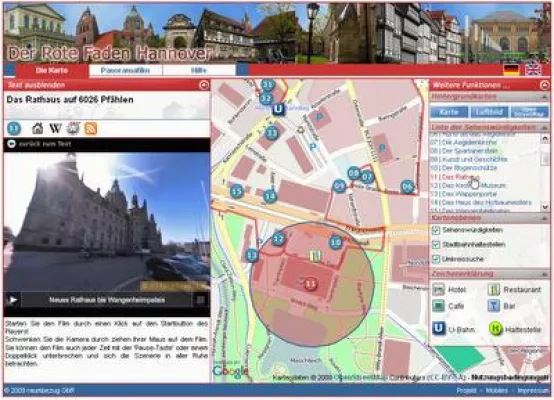Select '07 | Die Aegidienkirche' in the sights list
This screenshot has height=400, width=554.
tap(464, 142)
